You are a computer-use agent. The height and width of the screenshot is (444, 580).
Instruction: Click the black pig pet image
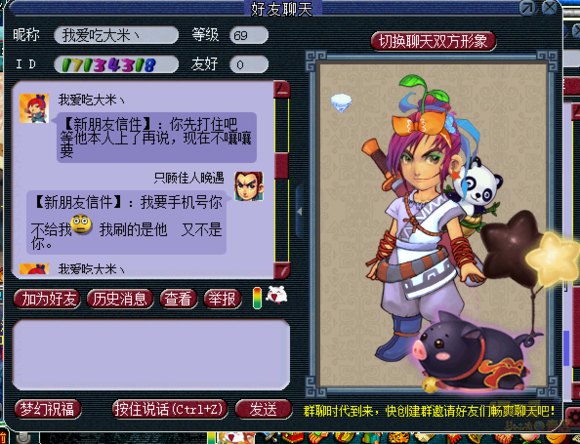(x=471, y=352)
